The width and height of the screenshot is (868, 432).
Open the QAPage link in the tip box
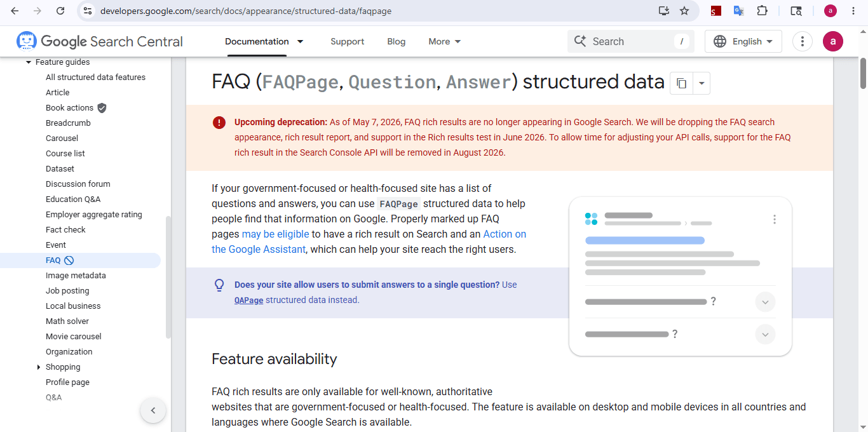[248, 300]
